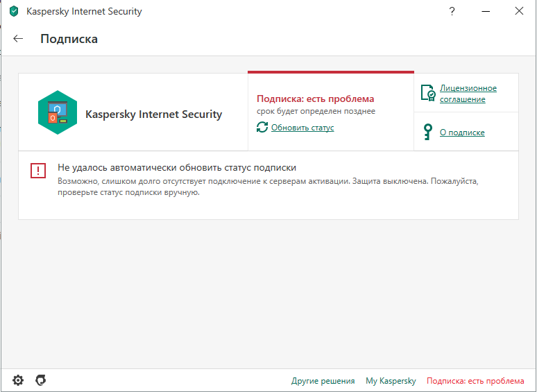Open settings via the gear icon
Screen dimensions: 537x392
tap(18, 380)
